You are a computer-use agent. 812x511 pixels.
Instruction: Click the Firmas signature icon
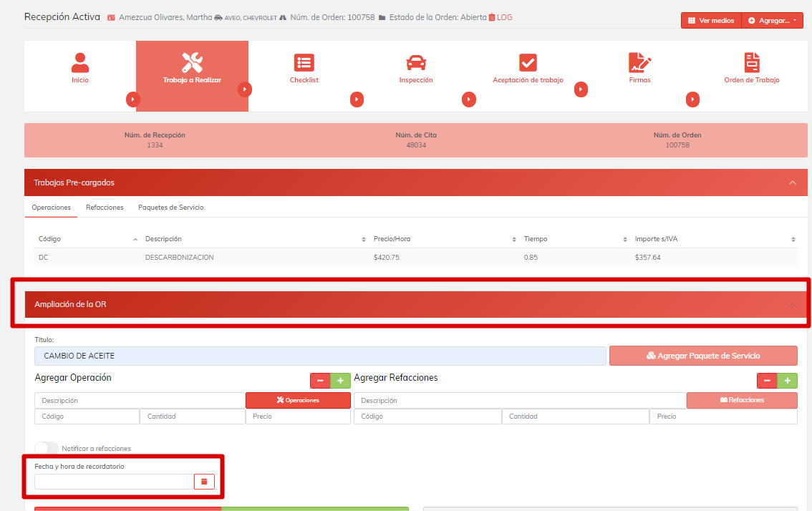click(639, 63)
